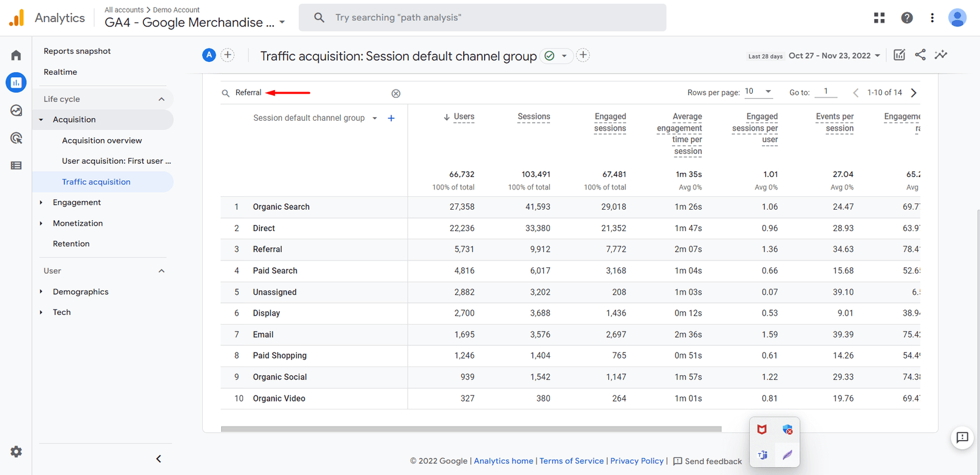Open the Insights sparkline icon
Image resolution: width=980 pixels, height=475 pixels.
pyautogui.click(x=941, y=55)
